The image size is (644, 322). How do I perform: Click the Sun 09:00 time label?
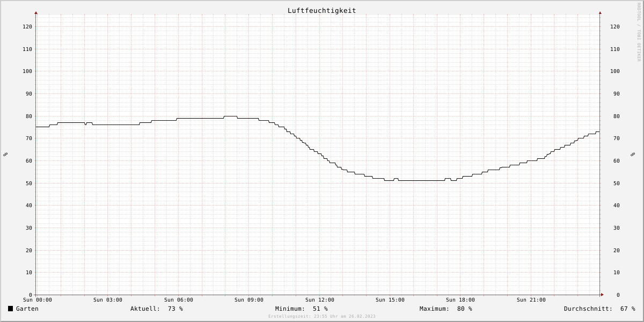click(249, 300)
